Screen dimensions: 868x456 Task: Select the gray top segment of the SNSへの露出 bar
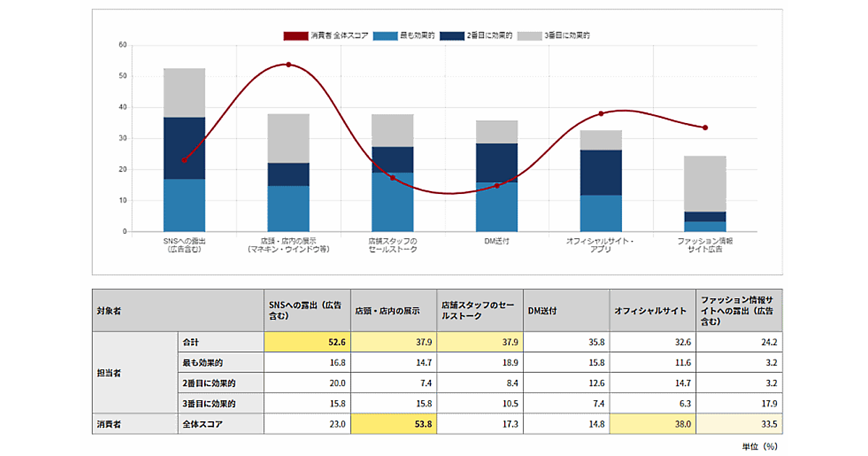(184, 93)
